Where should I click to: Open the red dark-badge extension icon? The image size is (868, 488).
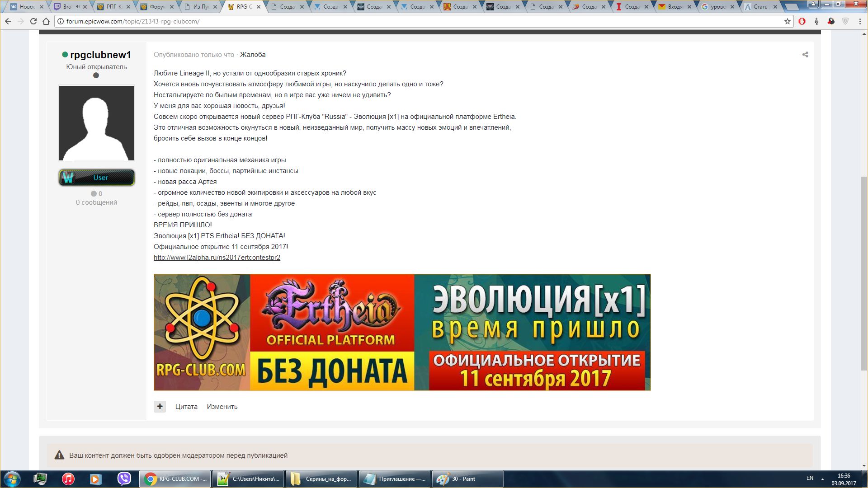tap(831, 21)
